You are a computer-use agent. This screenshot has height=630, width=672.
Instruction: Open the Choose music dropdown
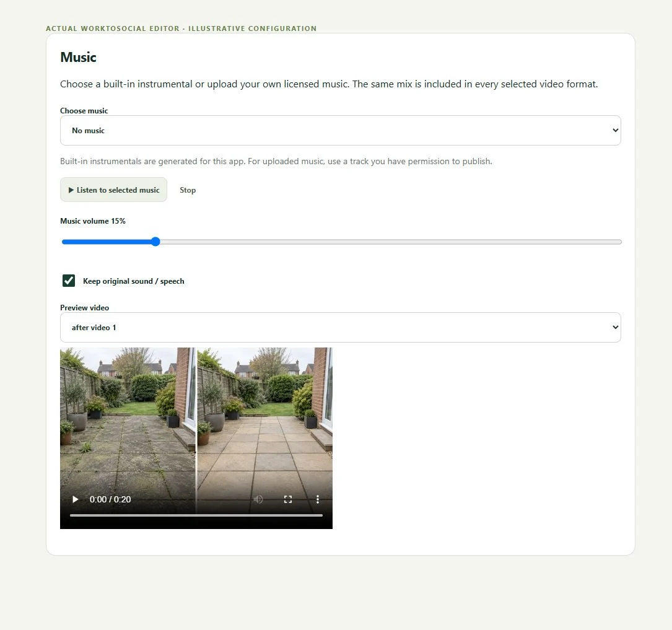point(340,130)
